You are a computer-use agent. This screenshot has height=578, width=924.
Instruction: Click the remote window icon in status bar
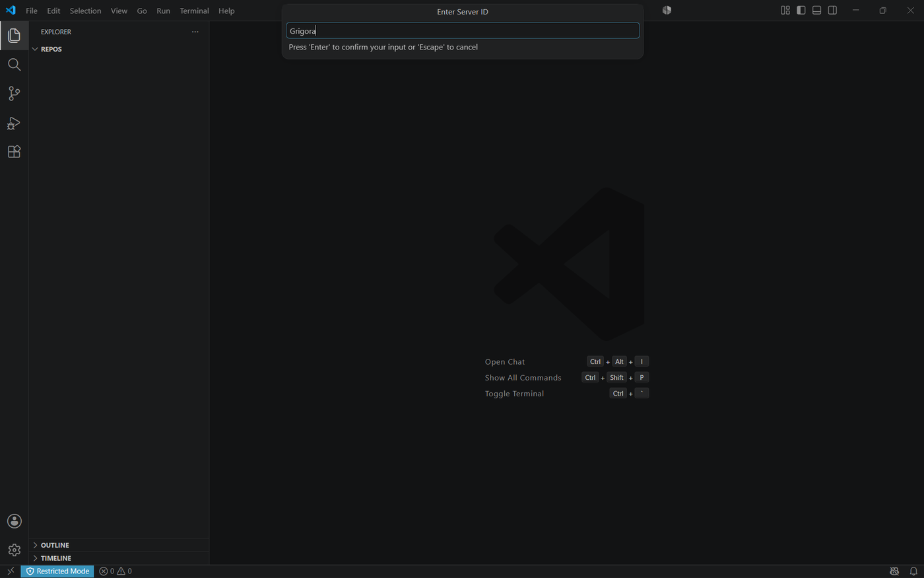(11, 571)
